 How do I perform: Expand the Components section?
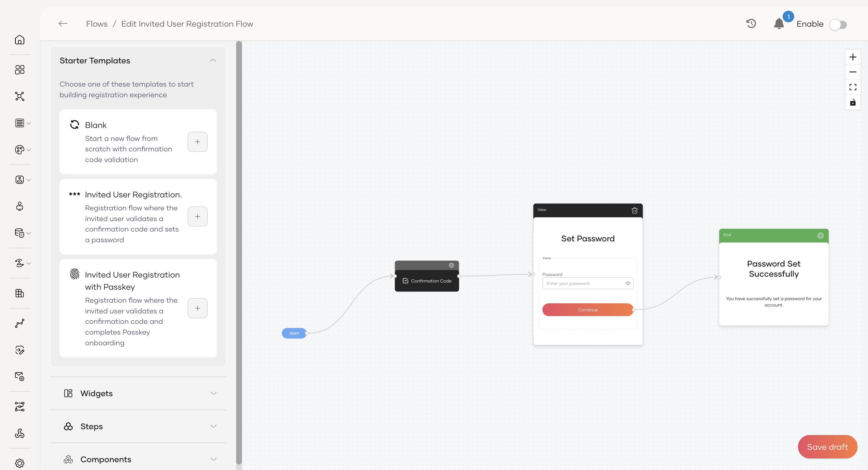pos(213,459)
